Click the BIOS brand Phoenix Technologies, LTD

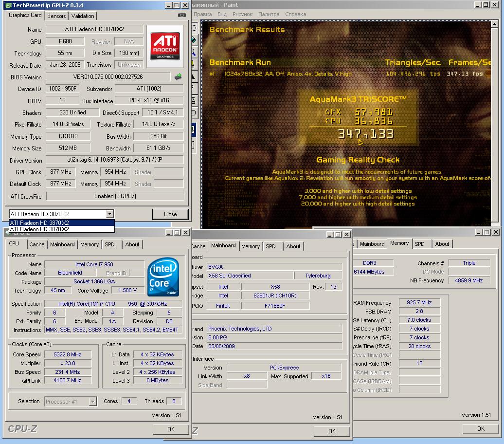coord(274,329)
